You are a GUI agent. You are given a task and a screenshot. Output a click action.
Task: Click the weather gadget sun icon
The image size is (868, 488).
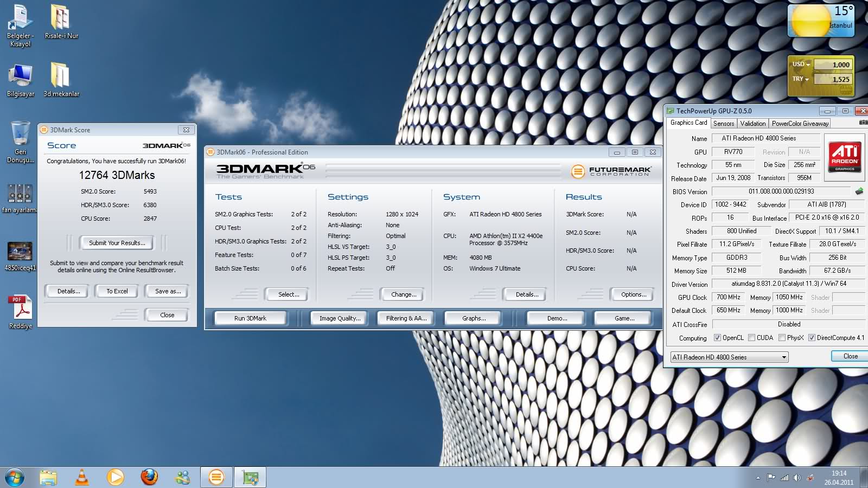[810, 21]
